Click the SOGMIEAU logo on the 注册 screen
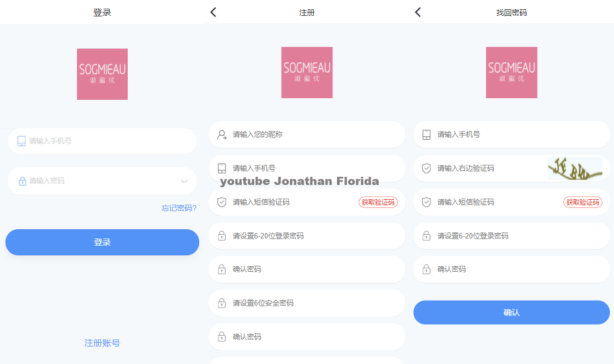 tap(307, 73)
